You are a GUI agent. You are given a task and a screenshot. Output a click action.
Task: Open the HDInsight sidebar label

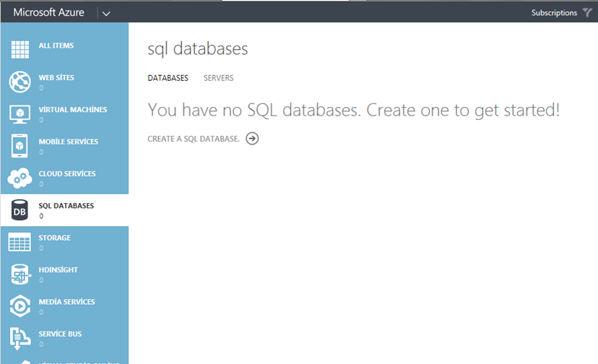pos(58,270)
